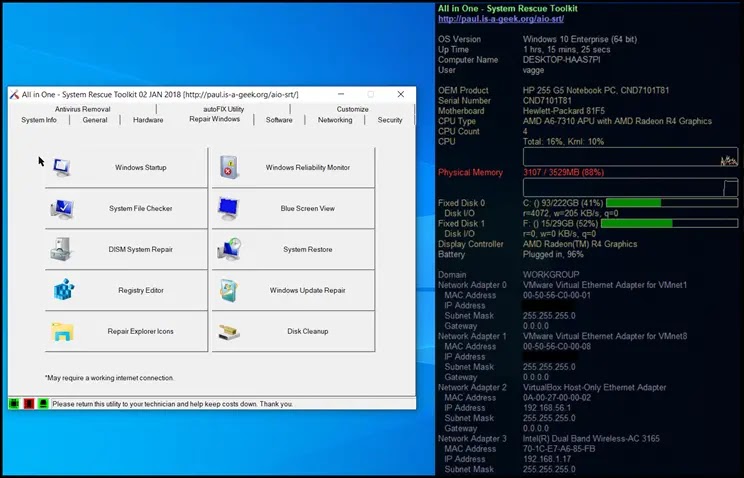Viewport: 744px width, 478px height.
Task: Click the C: drive usage bar
Action: [672, 203]
